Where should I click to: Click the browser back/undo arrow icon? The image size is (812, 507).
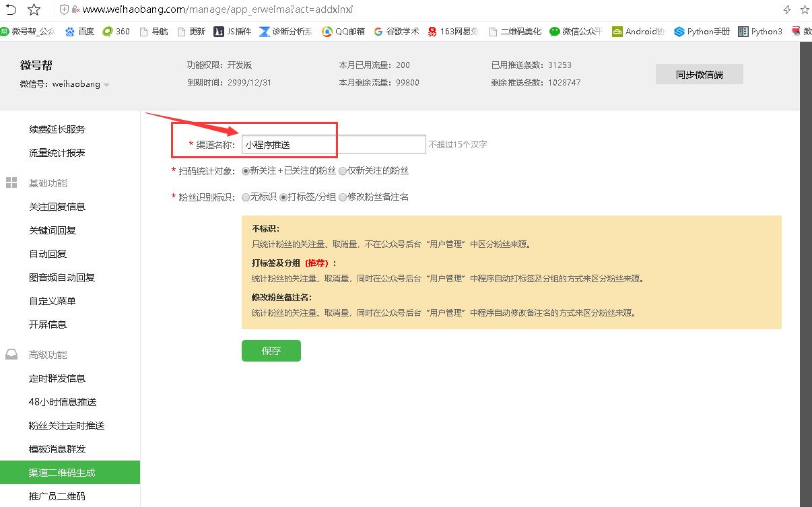pos(11,9)
